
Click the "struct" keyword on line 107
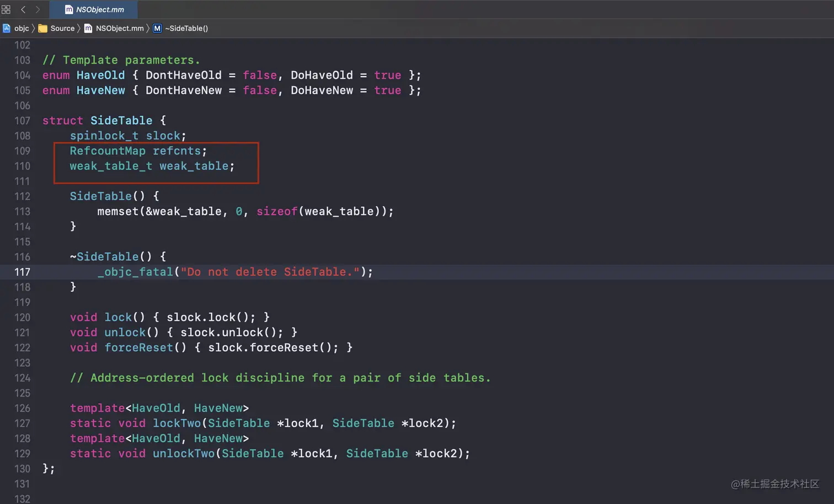pos(63,120)
